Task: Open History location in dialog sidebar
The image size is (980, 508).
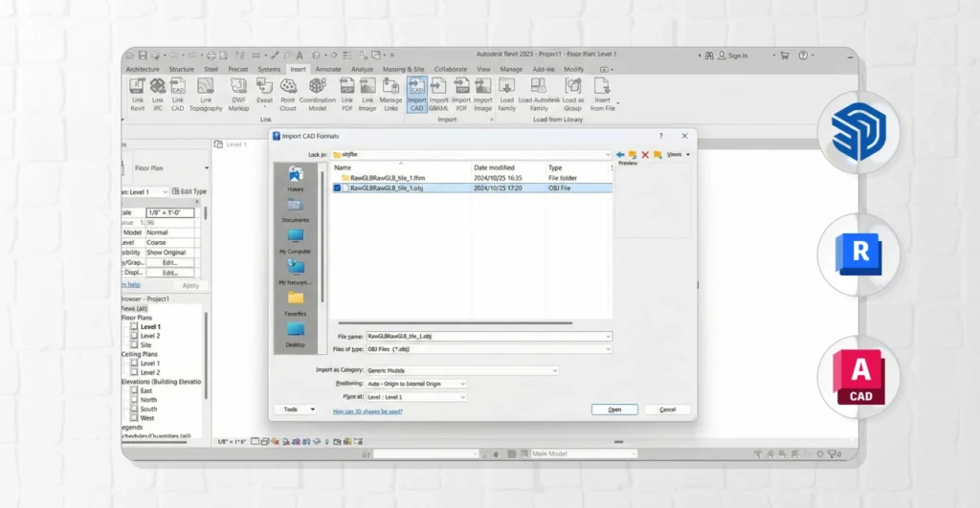Action: tap(296, 179)
